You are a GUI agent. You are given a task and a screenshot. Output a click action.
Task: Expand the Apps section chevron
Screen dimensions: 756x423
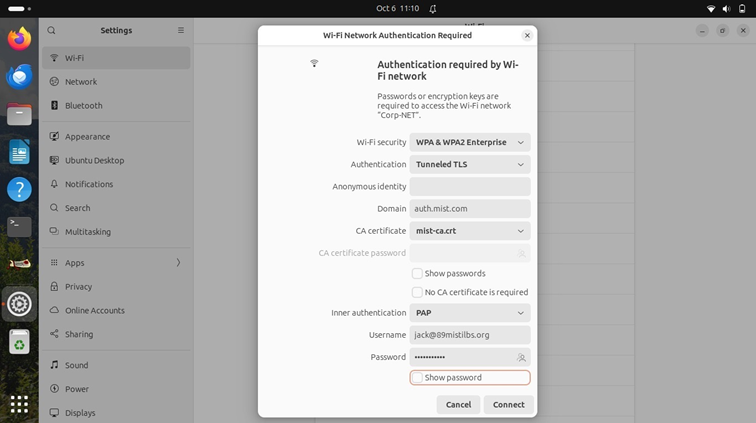pyautogui.click(x=178, y=263)
